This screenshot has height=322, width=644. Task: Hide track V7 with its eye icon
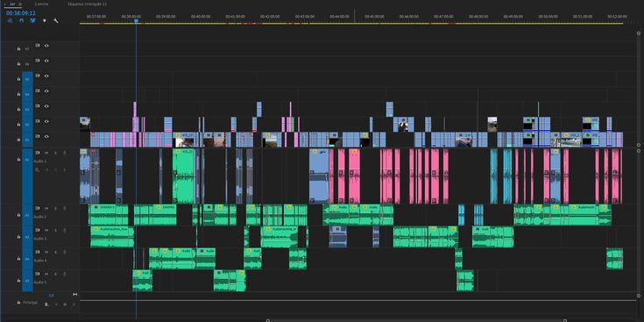[46, 46]
